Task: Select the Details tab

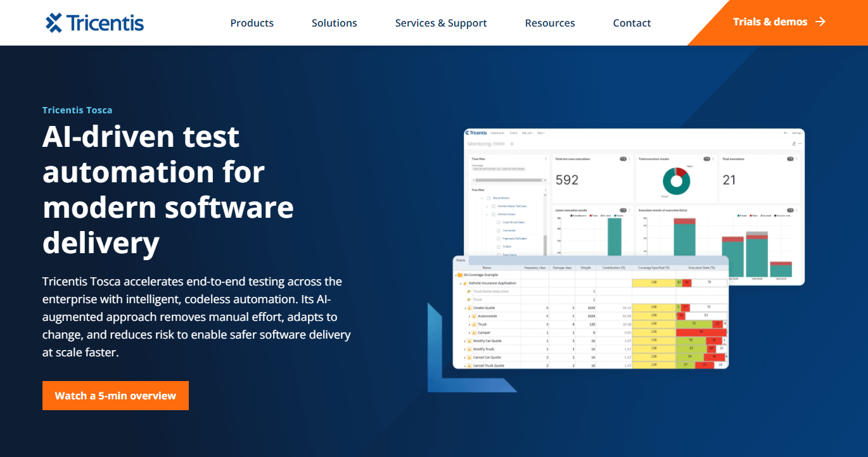Action: click(461, 260)
